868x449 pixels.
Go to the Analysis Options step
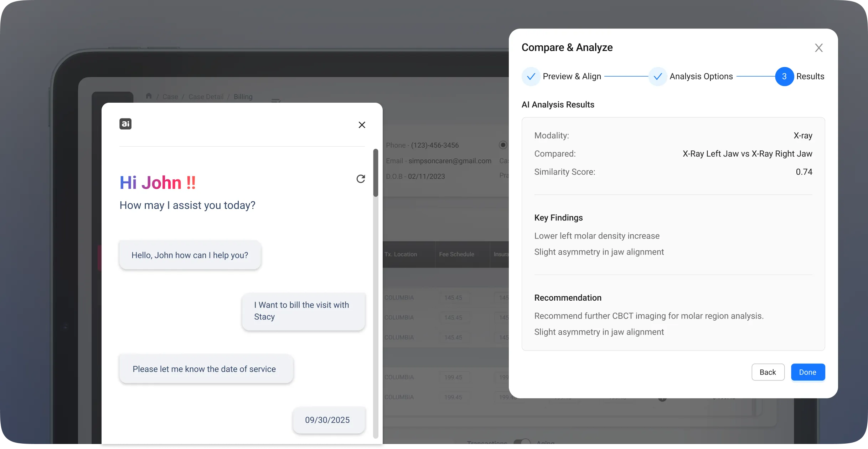[701, 76]
